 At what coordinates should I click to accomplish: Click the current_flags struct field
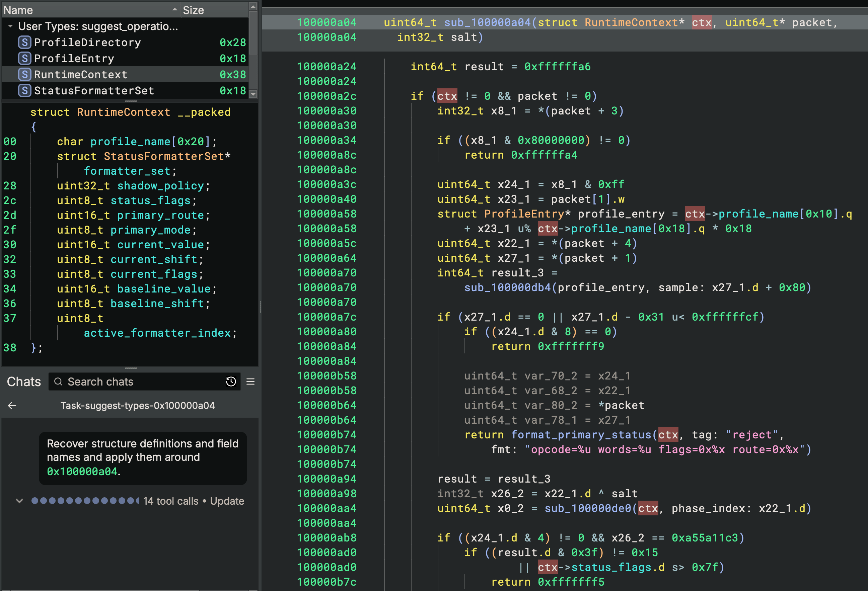(x=154, y=274)
